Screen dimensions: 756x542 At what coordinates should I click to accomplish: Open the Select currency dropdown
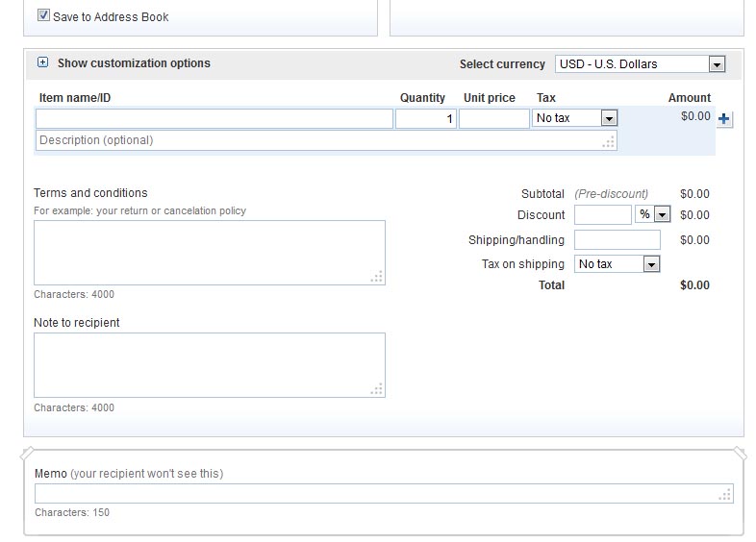(640, 64)
